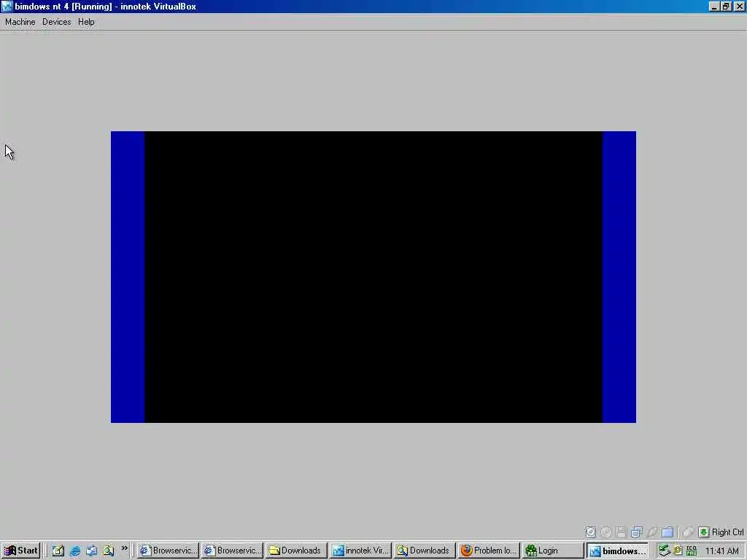
Task: Click the green network connection tray icon
Action: coord(664,551)
